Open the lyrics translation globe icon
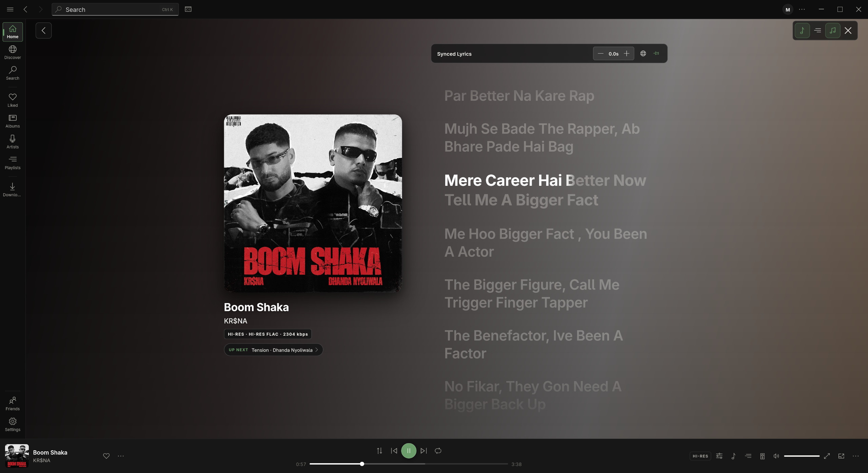This screenshot has height=473, width=868. pyautogui.click(x=643, y=54)
